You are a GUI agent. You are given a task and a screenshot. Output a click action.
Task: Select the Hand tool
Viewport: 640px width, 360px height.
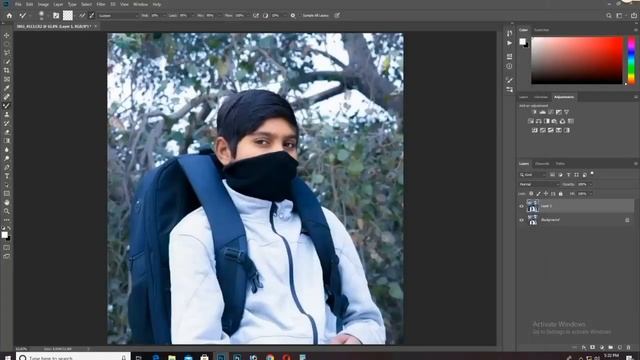coord(7,202)
